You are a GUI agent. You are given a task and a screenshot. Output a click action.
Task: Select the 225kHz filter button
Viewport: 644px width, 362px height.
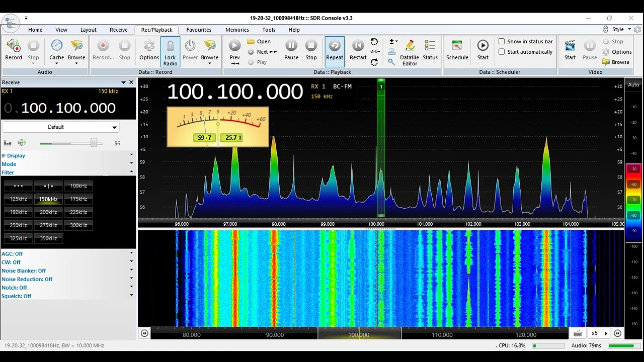(78, 212)
